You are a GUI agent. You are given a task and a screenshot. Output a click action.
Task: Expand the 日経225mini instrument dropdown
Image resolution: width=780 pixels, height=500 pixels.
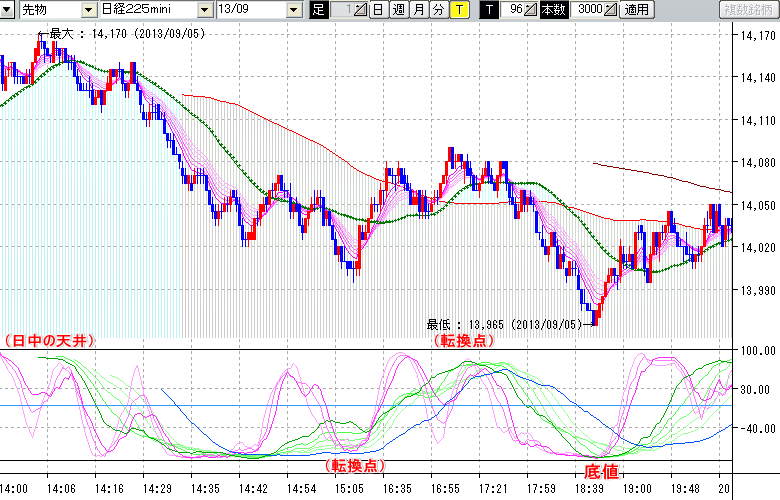pyautogui.click(x=204, y=10)
